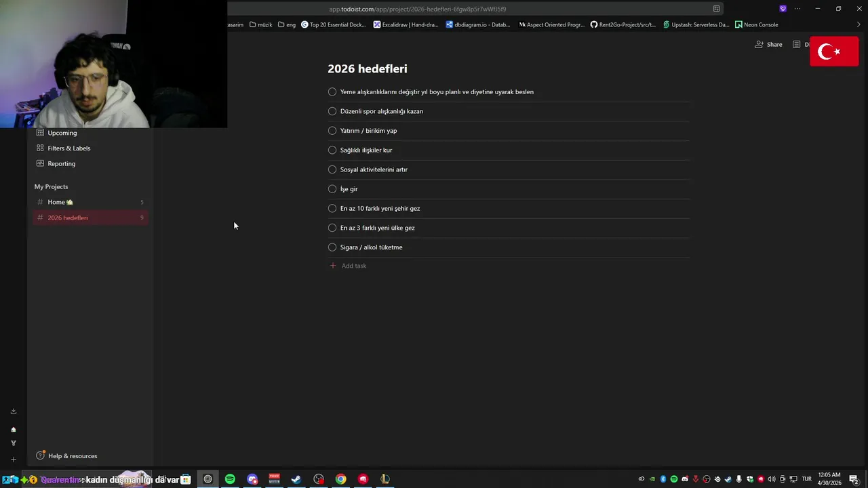This screenshot has width=868, height=488.
Task: Click the 'Add task' label
Action: (354, 266)
